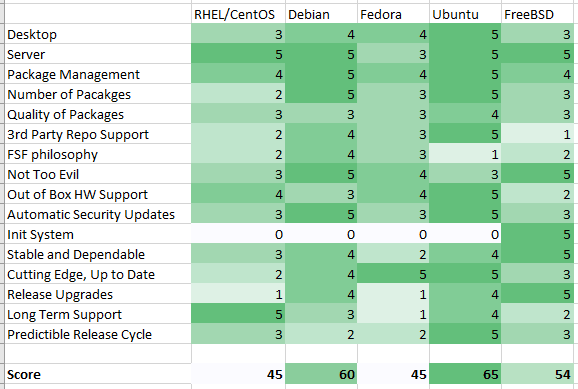Select the Debian column header cell
The image size is (578, 389).
pyautogui.click(x=321, y=14)
